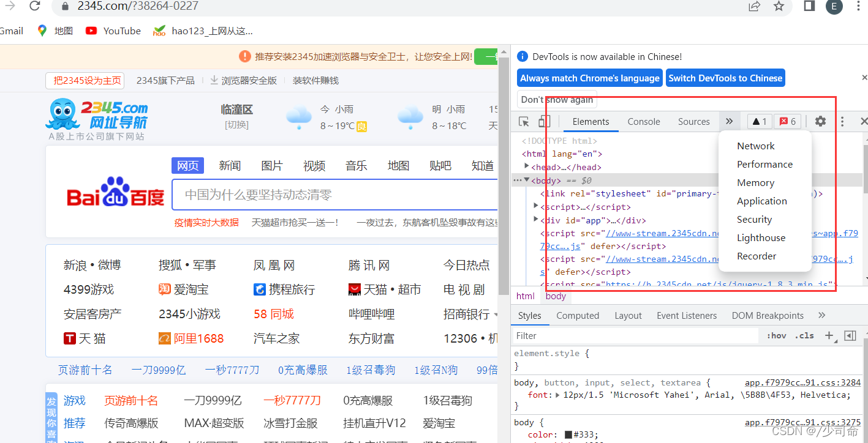Bookmark this page with star icon
Image resolution: width=868 pixels, height=443 pixels.
pos(779,6)
